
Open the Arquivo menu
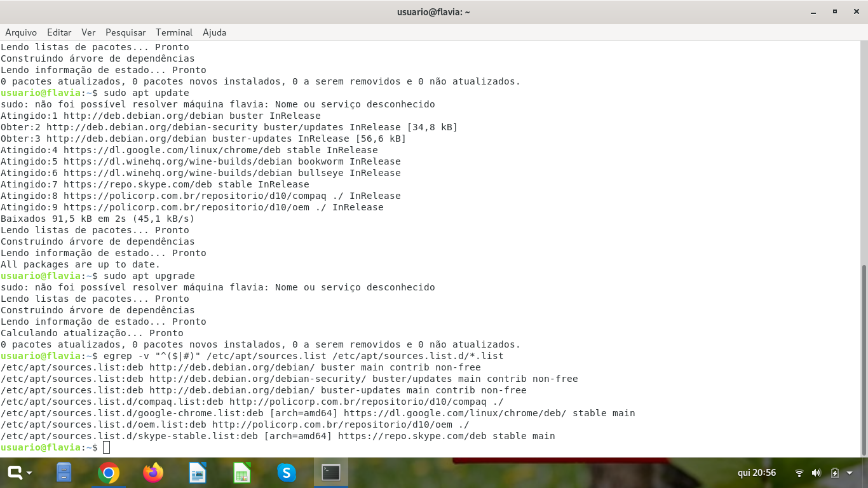(21, 32)
